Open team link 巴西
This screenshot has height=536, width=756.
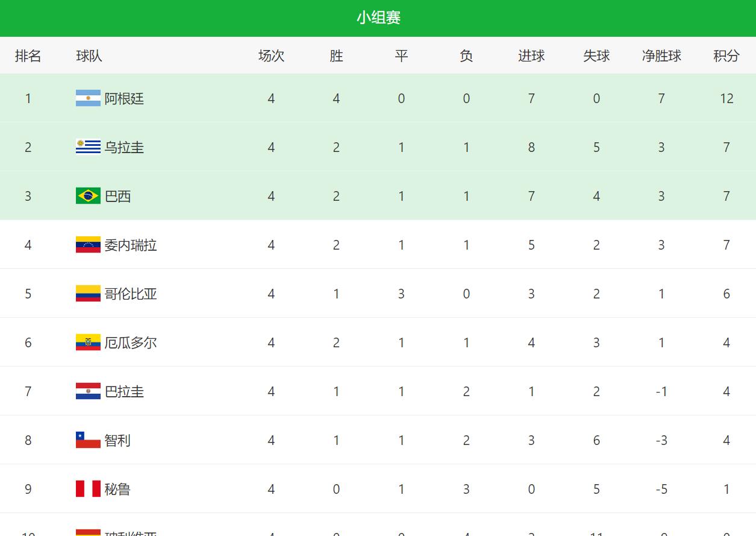click(117, 196)
